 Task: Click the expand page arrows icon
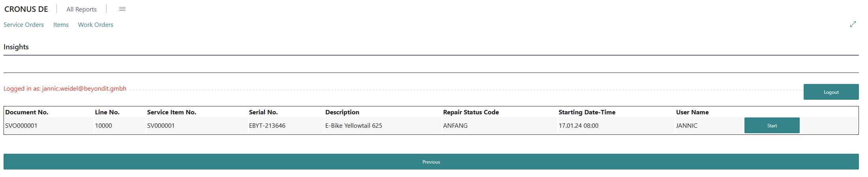853,24
